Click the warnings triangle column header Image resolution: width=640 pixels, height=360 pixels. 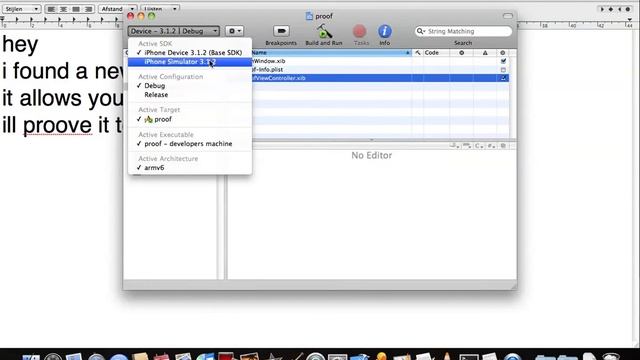tap(485, 53)
